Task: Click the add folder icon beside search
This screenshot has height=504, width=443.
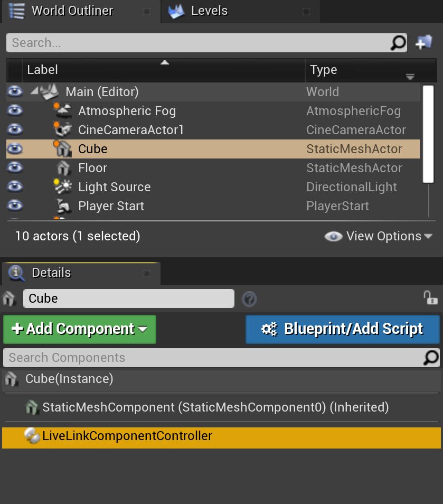Action: pyautogui.click(x=424, y=43)
